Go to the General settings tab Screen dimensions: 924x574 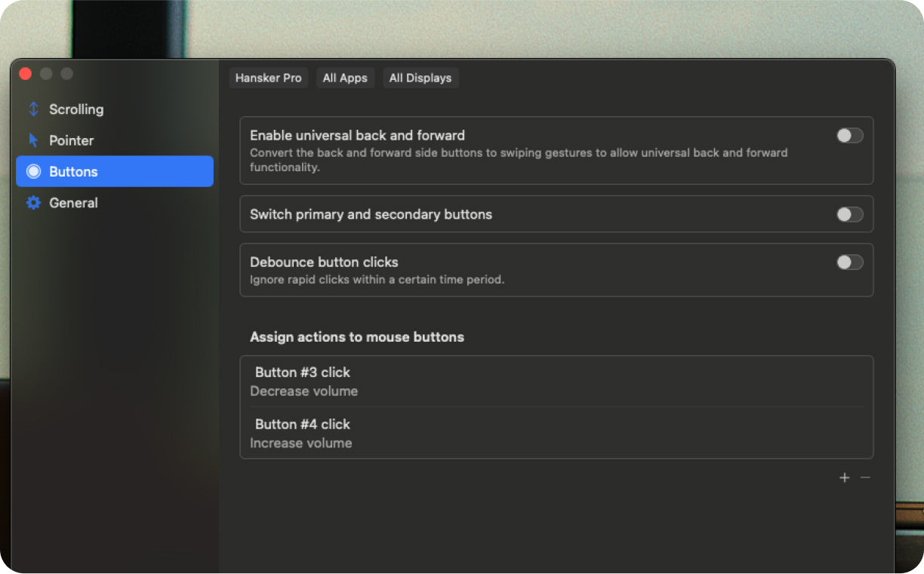point(73,203)
